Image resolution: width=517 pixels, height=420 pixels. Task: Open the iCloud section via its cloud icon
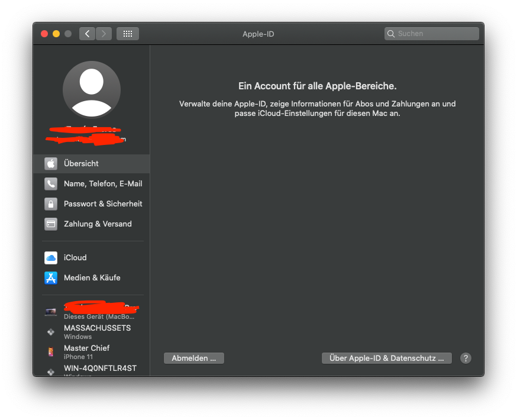coord(50,257)
